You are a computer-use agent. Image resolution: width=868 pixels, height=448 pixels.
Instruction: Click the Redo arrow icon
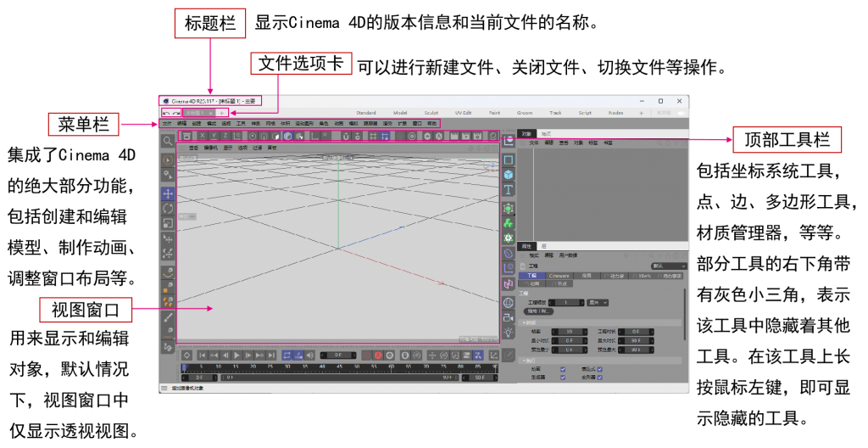[175, 113]
